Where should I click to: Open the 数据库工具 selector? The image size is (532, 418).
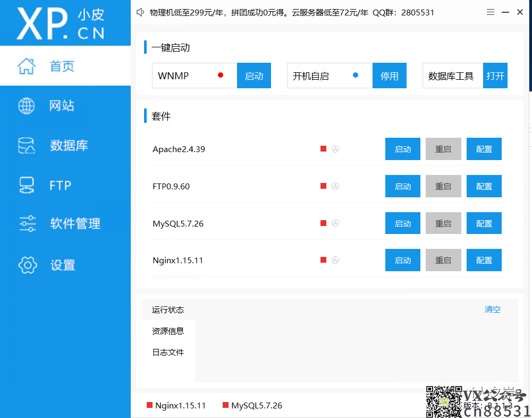point(452,76)
